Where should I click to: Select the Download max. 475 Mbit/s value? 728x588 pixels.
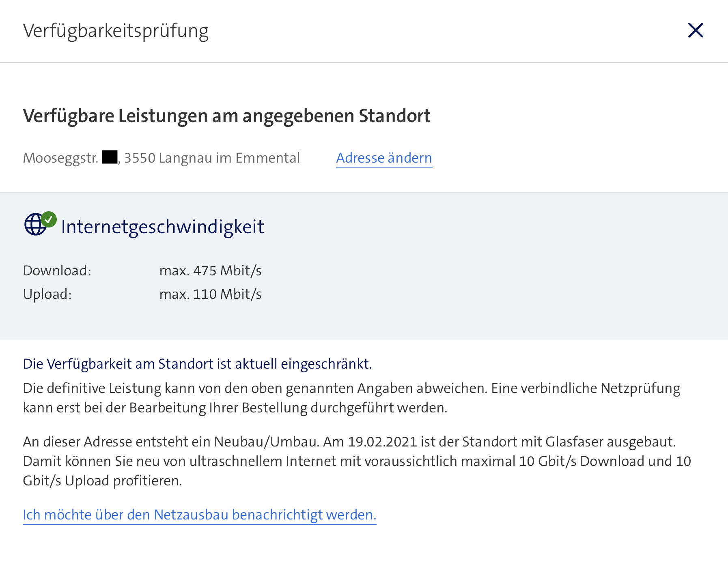(x=210, y=270)
